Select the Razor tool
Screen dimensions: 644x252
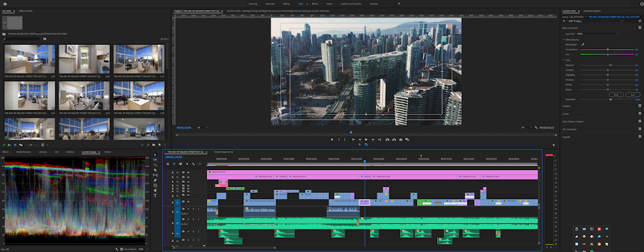pos(155,170)
